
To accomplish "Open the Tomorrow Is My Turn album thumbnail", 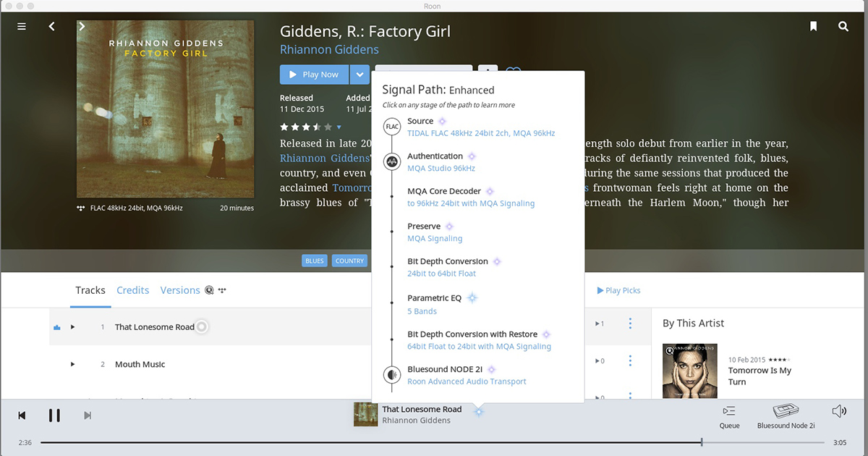I will point(690,371).
